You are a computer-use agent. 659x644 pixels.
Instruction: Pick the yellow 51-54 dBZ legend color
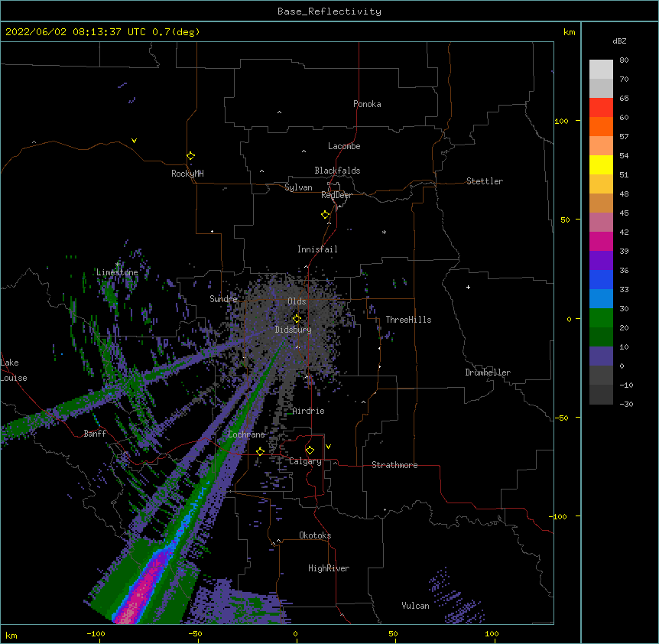tap(601, 164)
